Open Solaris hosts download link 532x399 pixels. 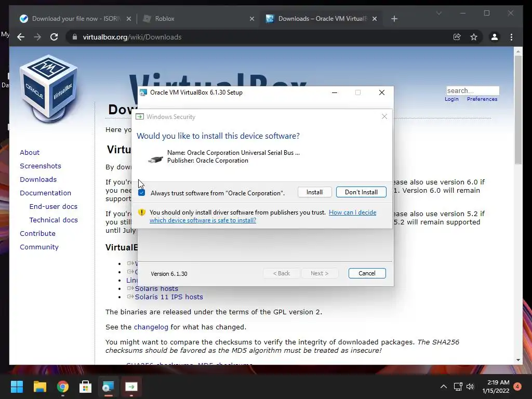pyautogui.click(x=156, y=288)
